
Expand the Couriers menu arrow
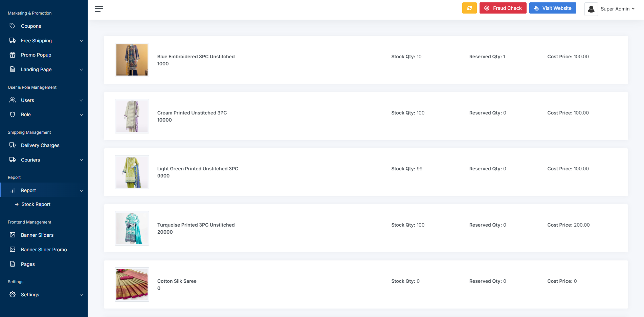[x=81, y=160]
